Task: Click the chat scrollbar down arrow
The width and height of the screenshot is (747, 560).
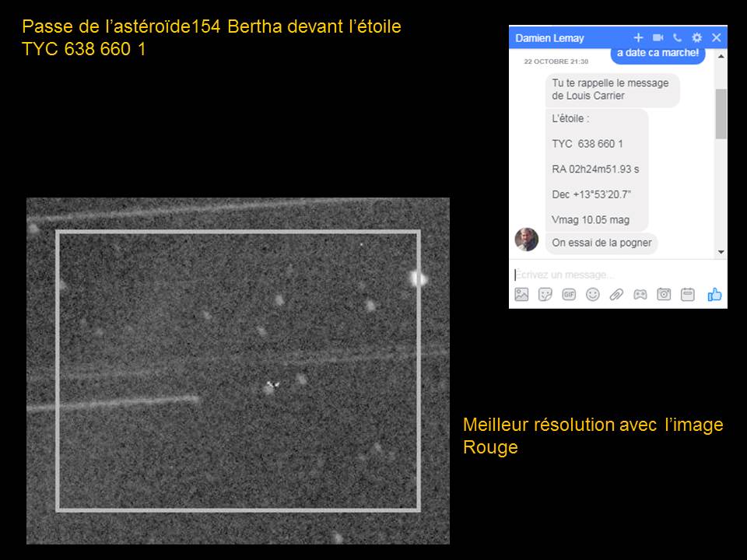Action: click(x=721, y=252)
